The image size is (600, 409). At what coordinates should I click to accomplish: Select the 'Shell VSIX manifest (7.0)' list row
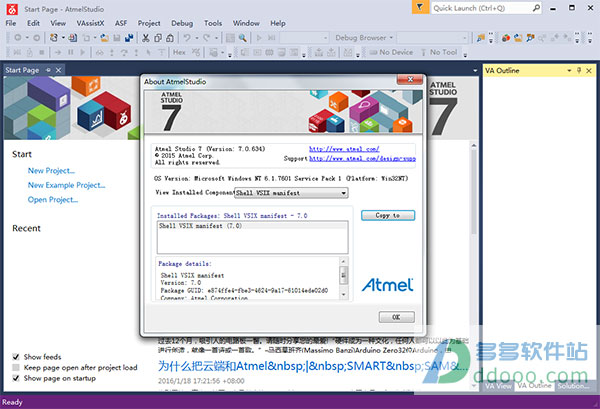(253, 226)
